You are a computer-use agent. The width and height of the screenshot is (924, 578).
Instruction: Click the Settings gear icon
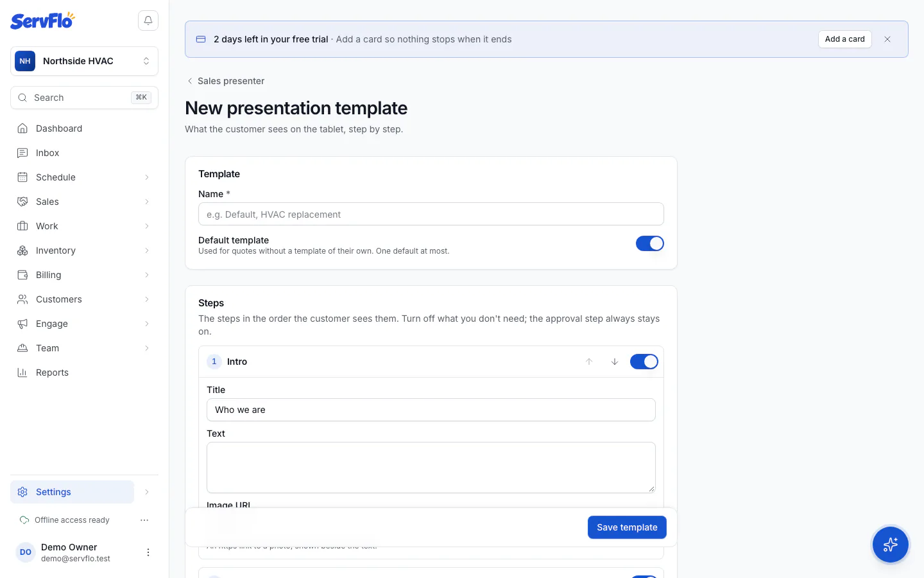tap(22, 492)
